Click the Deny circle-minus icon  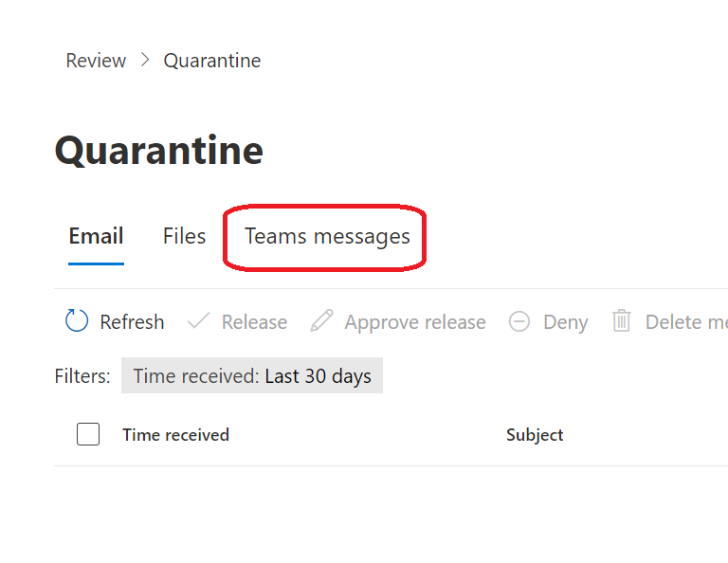click(x=519, y=322)
